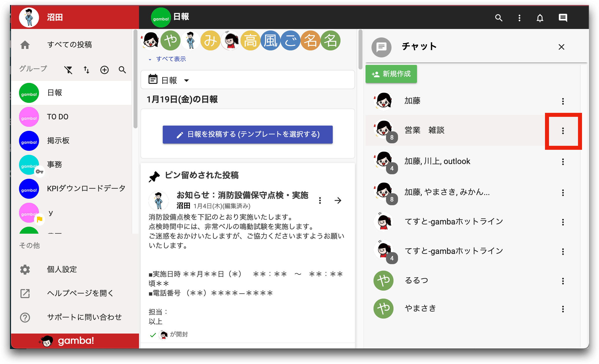Expand member list via すべて表示

pos(171,59)
